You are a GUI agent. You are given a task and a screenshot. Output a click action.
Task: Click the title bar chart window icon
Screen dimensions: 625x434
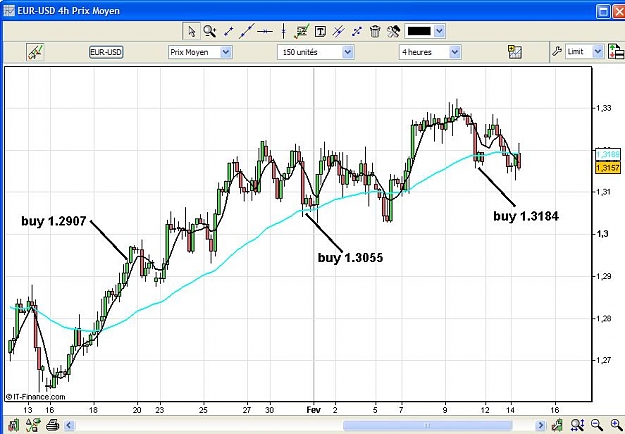click(x=9, y=11)
